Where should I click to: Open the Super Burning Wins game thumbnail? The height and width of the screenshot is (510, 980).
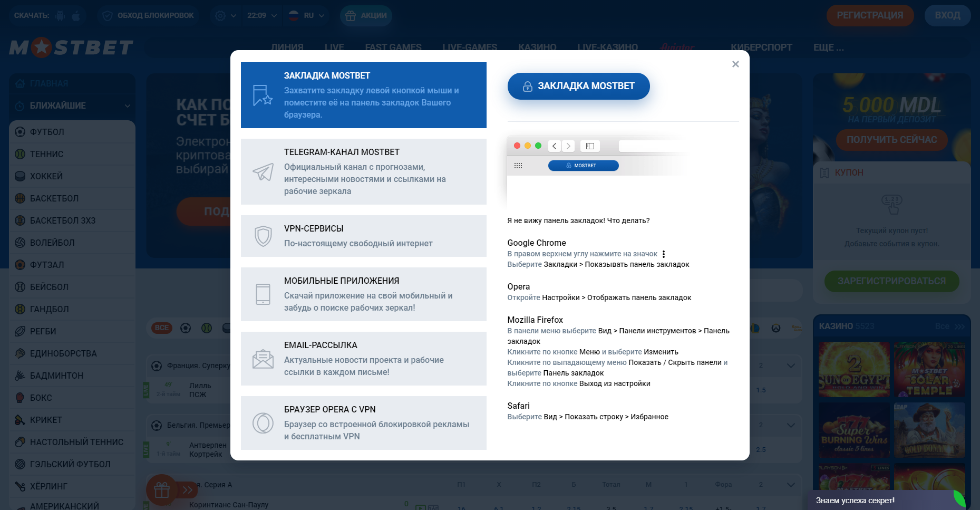coord(854,430)
